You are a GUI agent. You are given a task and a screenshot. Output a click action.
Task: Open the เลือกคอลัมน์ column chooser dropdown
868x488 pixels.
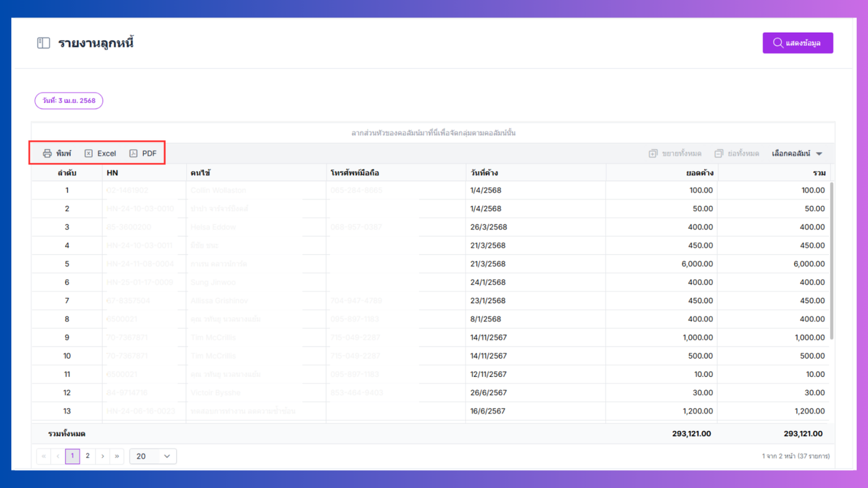(797, 153)
